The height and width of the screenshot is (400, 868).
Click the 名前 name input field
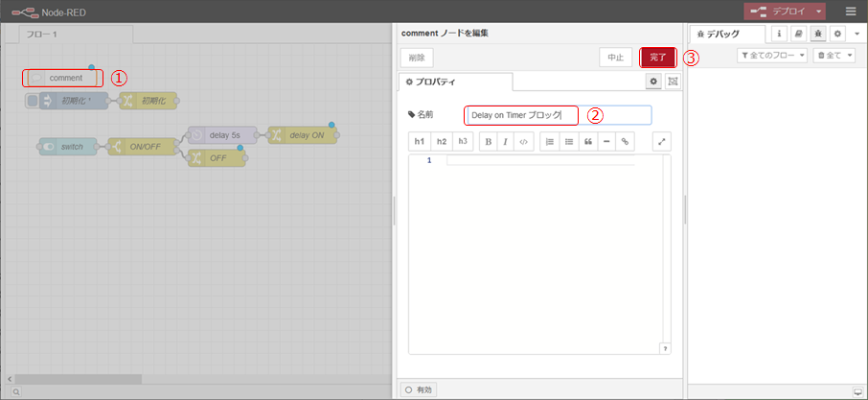point(558,115)
